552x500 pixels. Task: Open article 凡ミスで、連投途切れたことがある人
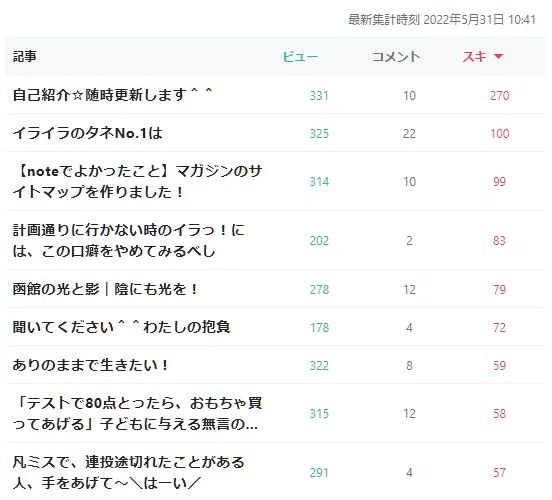(128, 473)
